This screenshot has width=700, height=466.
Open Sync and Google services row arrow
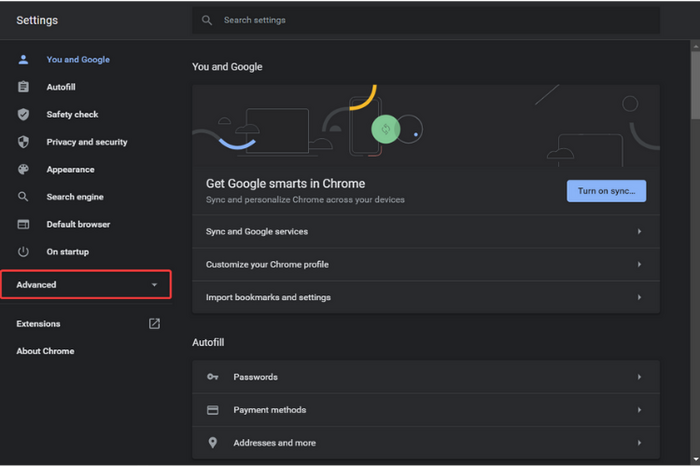click(639, 231)
